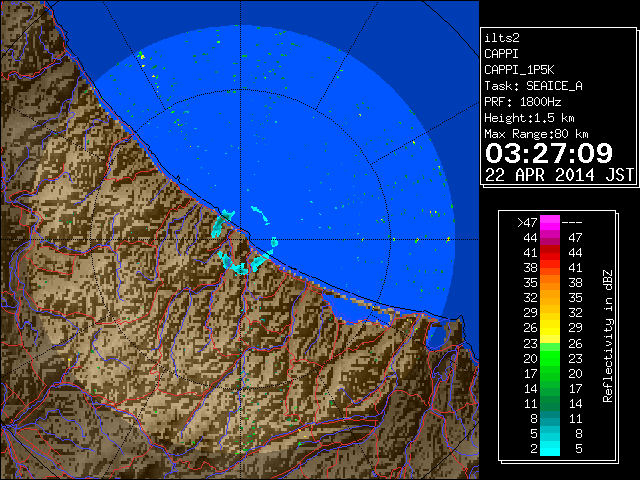Click the "22 APR 2014 JST" date
Screen dimensions: 640x480
point(560,175)
